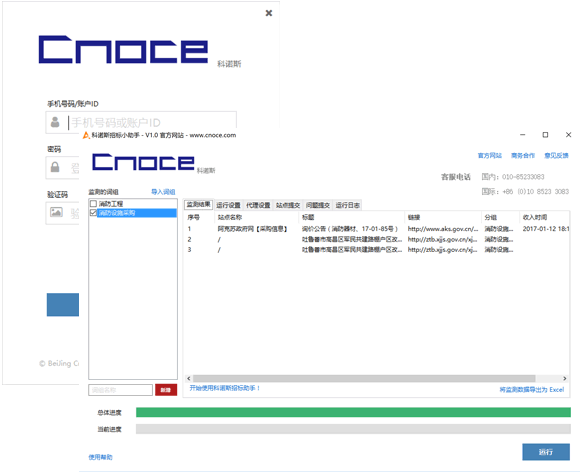Open the 意见反馈 link
Screen dimensions: 584x476
[x=556, y=155]
